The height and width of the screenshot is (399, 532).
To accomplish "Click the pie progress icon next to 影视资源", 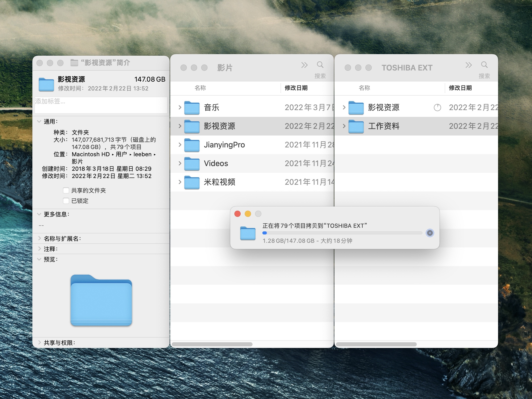I will [x=437, y=108].
